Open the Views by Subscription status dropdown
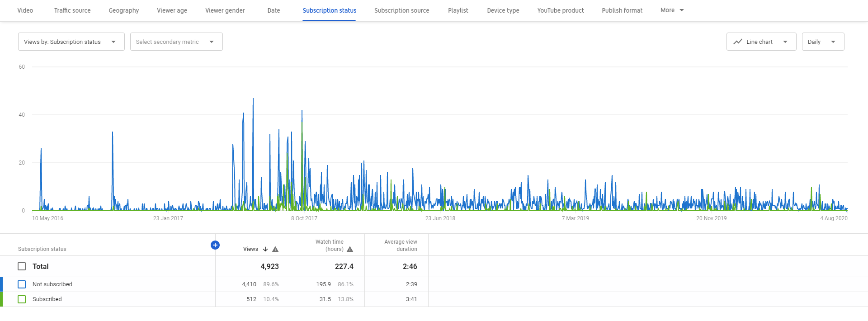 (x=71, y=42)
